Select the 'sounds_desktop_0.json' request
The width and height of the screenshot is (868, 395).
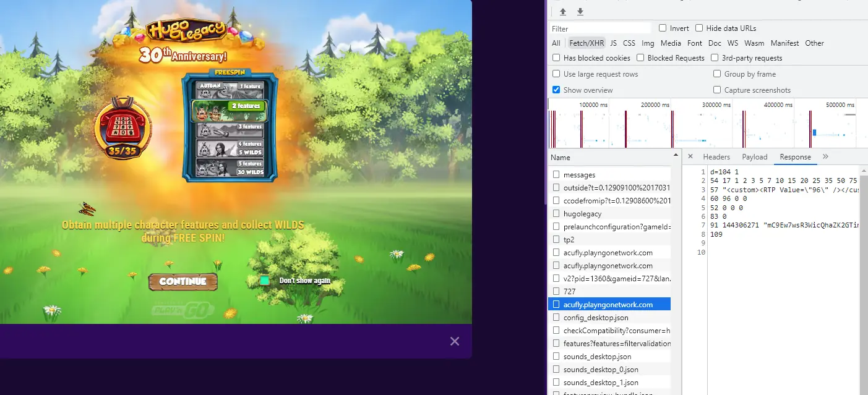click(609, 370)
